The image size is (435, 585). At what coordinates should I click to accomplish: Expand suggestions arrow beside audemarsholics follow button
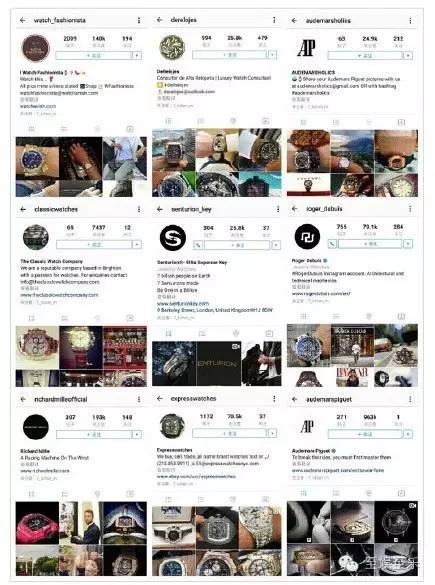click(x=408, y=56)
